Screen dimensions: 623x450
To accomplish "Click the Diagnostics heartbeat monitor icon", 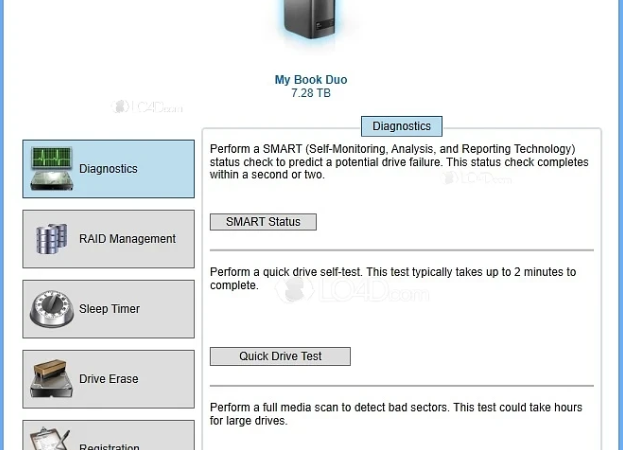I will click(x=52, y=168).
